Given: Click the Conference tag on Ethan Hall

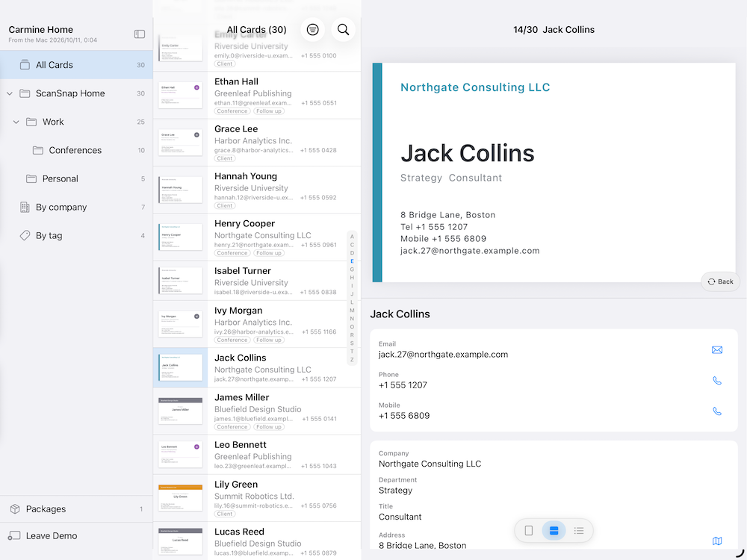Looking at the screenshot, I should coord(232,111).
